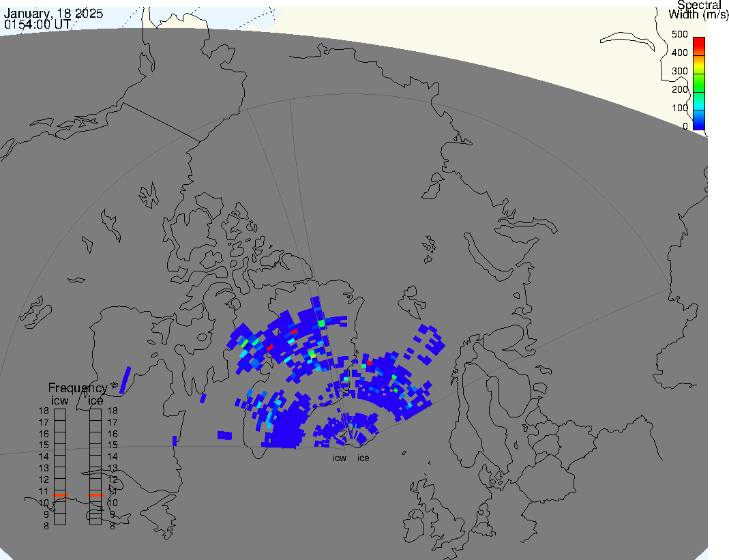Click the 'Frequency' legend heading
This screenshot has height=560, width=729.
pos(78,388)
